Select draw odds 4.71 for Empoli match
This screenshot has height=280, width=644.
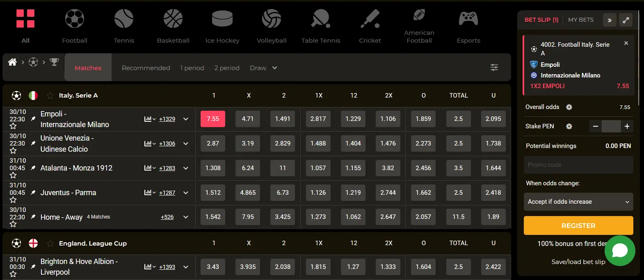[248, 119]
